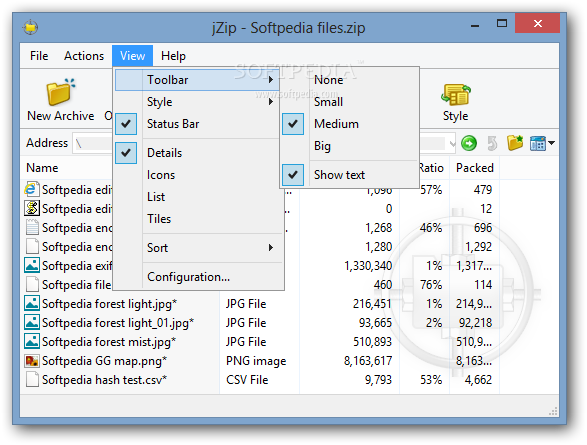Toggle the Status Bar checked option
The image size is (587, 445).
197,124
